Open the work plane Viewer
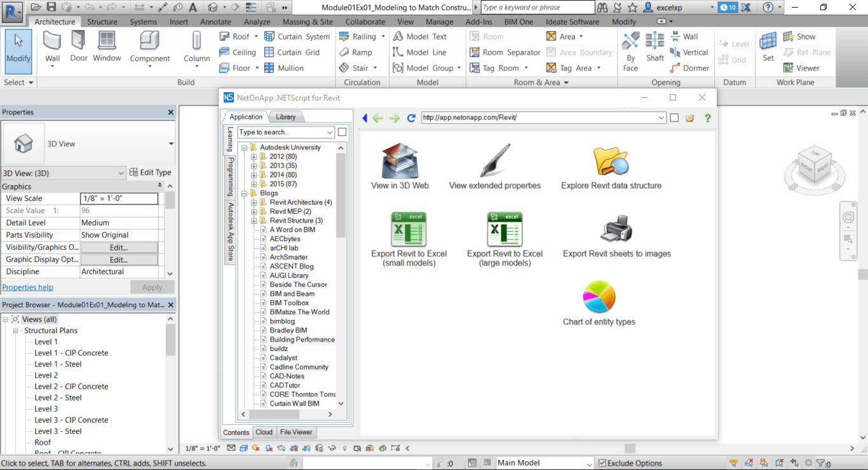Screen dimensions: 868x470 click(x=801, y=68)
